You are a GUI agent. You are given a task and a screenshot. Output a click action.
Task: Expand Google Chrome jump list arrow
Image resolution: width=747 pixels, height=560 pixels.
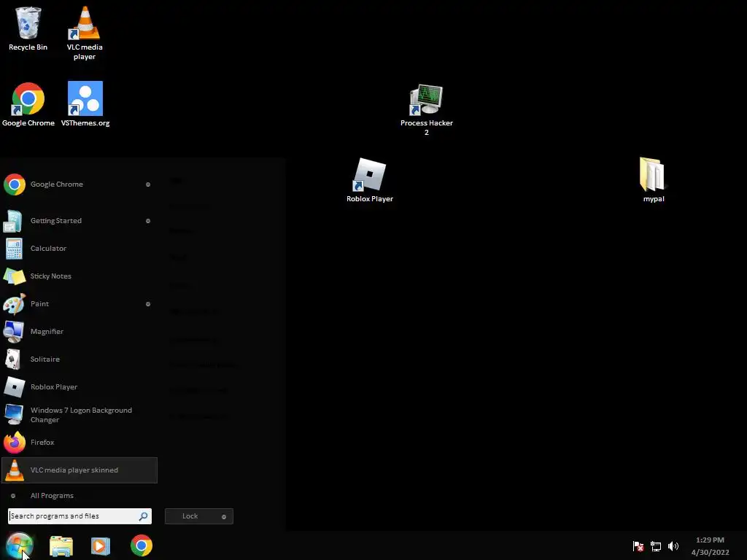pyautogui.click(x=148, y=184)
